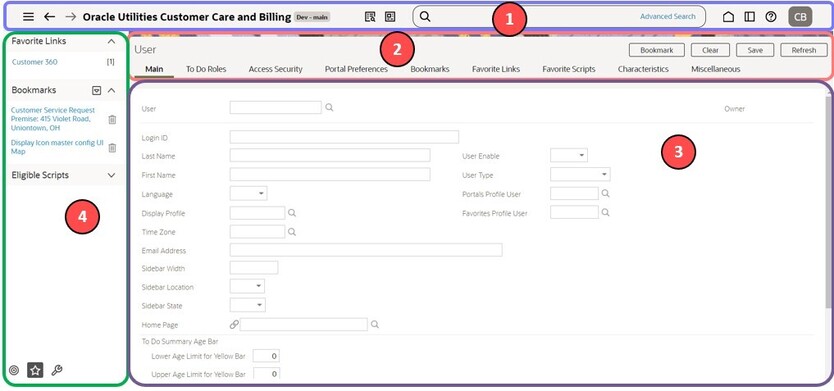The height and width of the screenshot is (391, 834).
Task: Expand the Eligible Scripts section
Action: tap(111, 175)
